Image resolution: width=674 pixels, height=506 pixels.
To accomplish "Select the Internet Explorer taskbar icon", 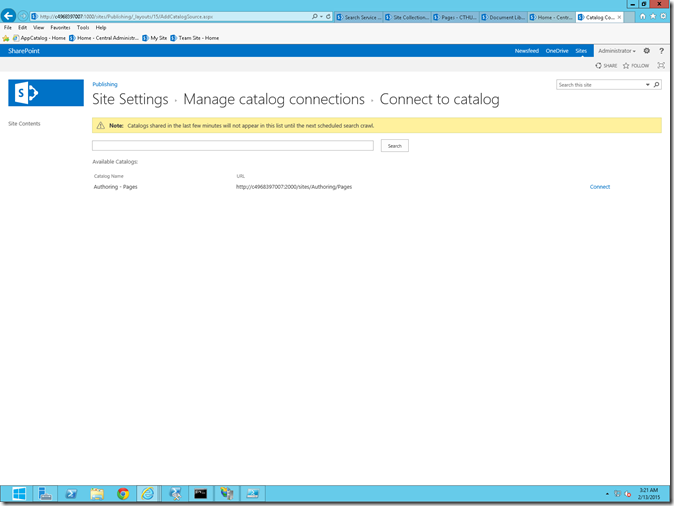I will [x=148, y=494].
